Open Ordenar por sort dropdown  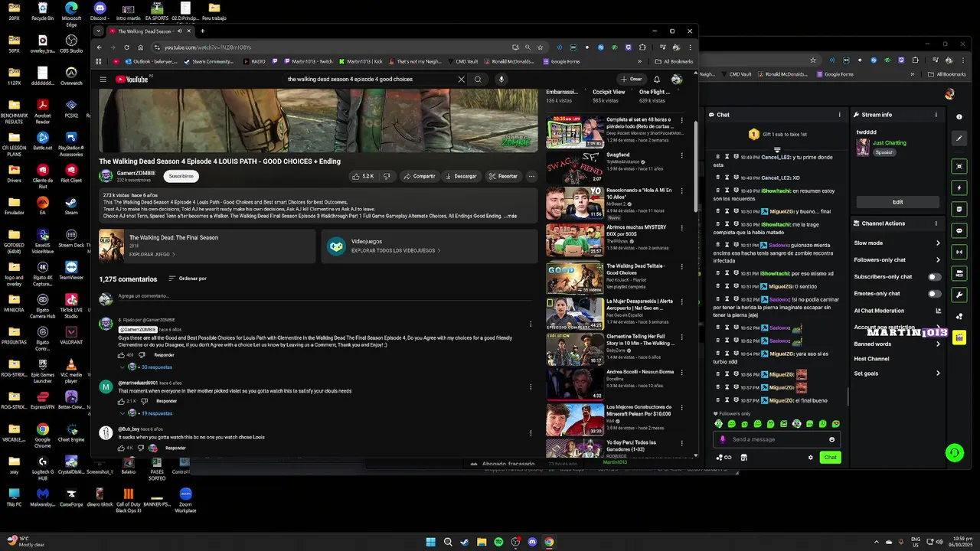click(x=188, y=279)
